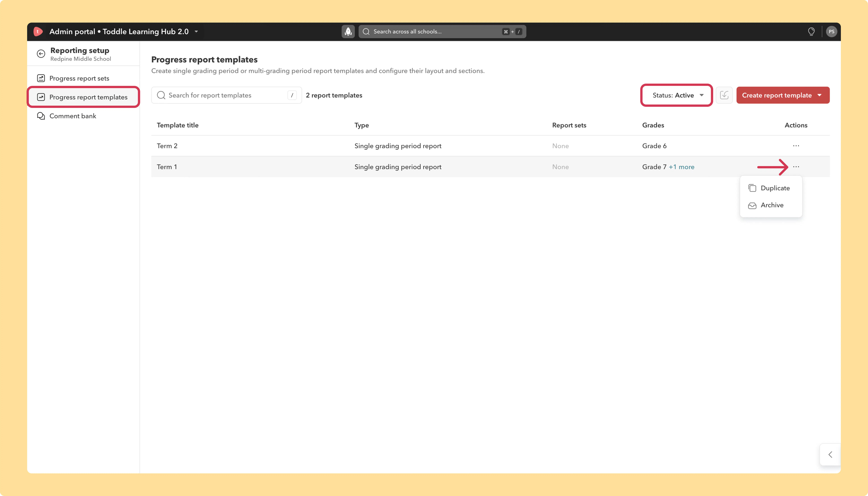Click the Grade 6 cell
Viewport: 868px width, 496px height.
pos(654,146)
